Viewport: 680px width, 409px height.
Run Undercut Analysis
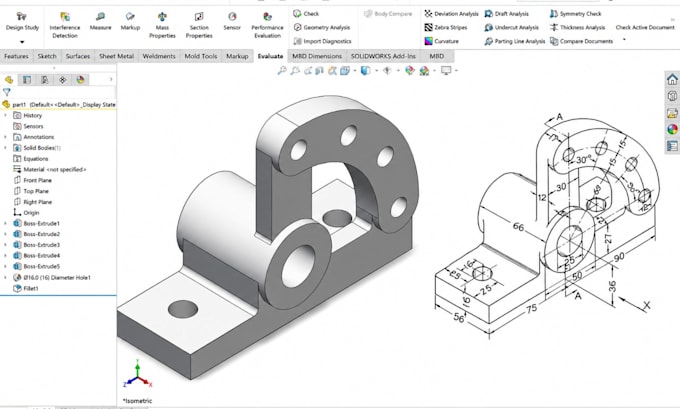[511, 27]
